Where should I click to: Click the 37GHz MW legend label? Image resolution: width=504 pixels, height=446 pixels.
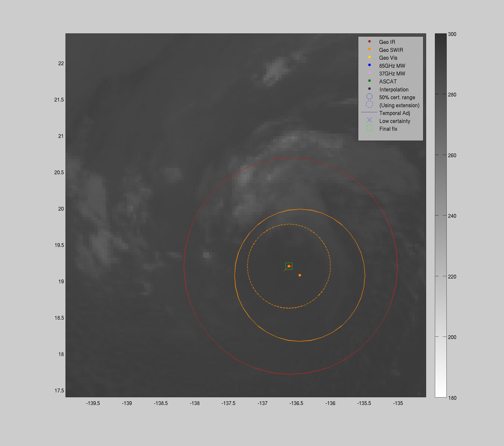[392, 74]
